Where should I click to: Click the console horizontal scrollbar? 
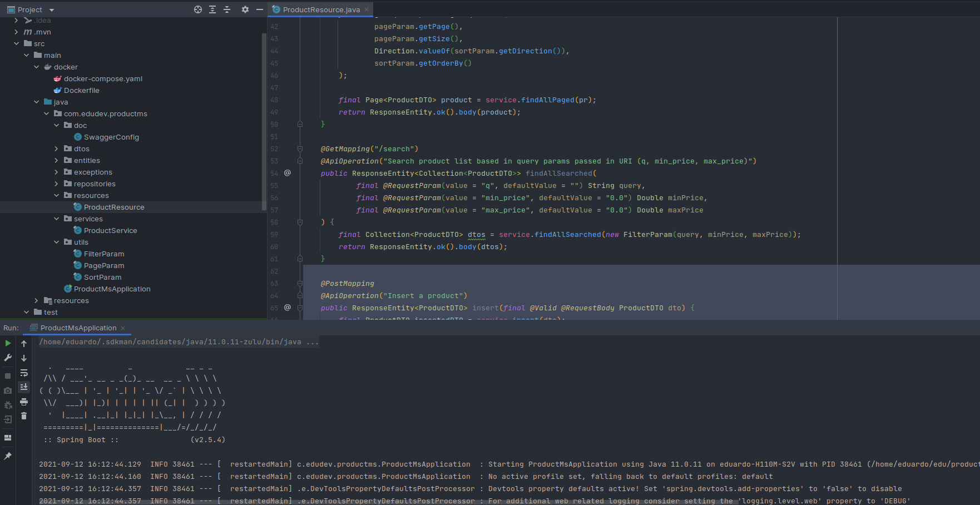click(388, 502)
